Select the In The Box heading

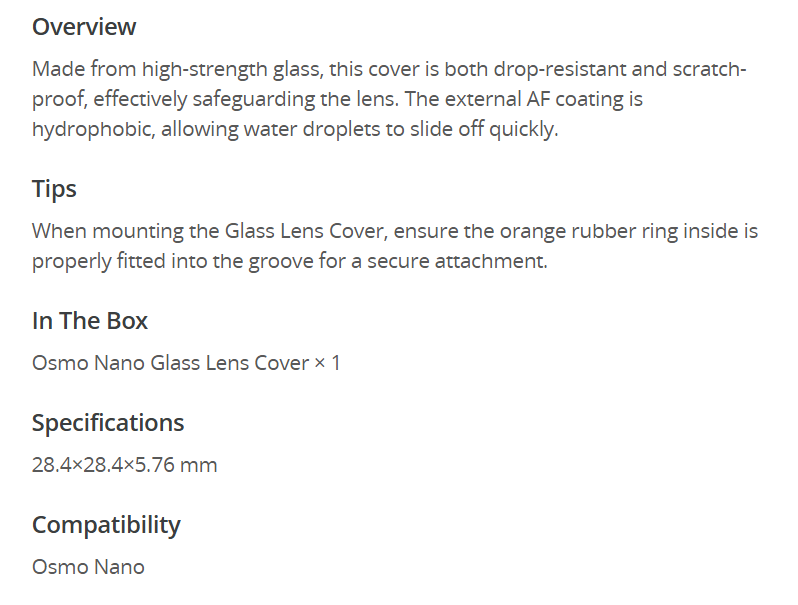click(90, 321)
